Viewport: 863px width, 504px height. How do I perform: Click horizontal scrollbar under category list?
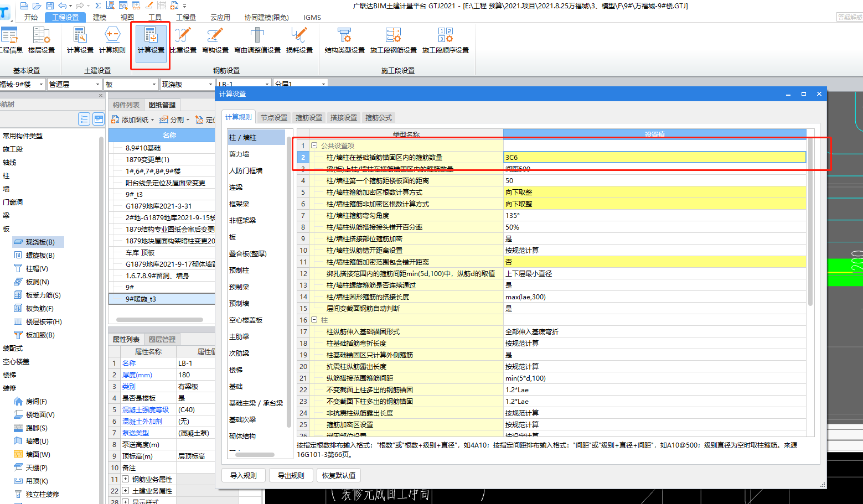[255, 455]
